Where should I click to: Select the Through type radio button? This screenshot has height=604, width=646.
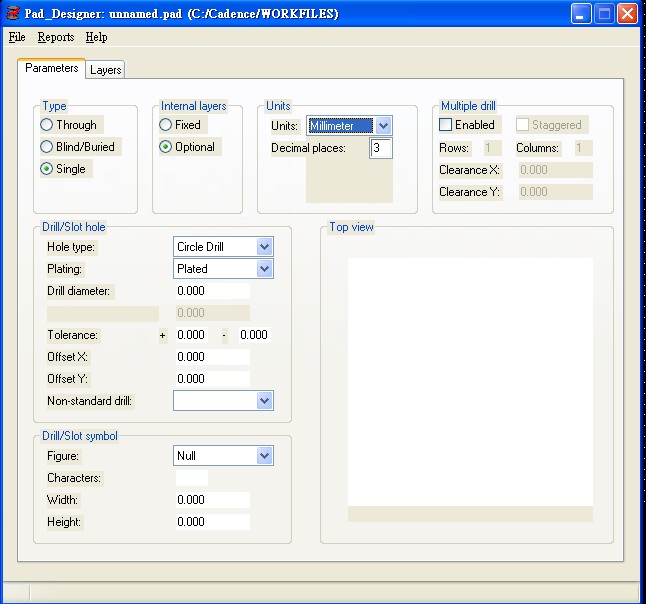47,125
